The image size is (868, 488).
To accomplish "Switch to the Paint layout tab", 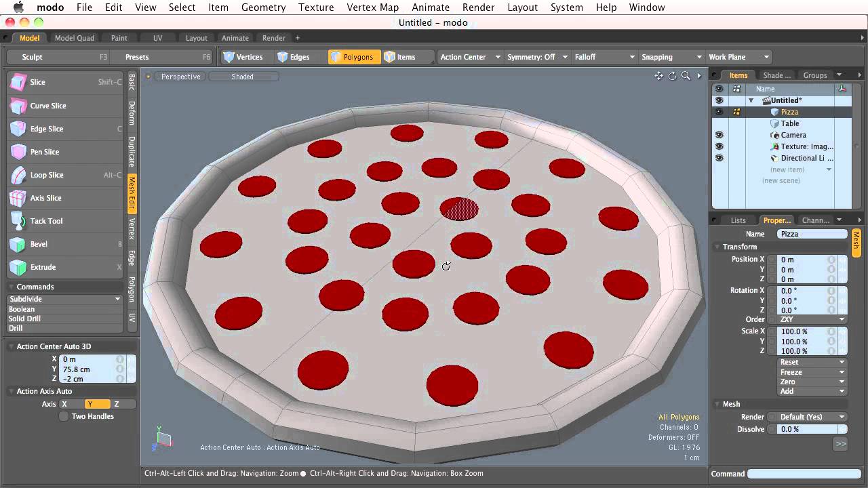I will point(119,38).
